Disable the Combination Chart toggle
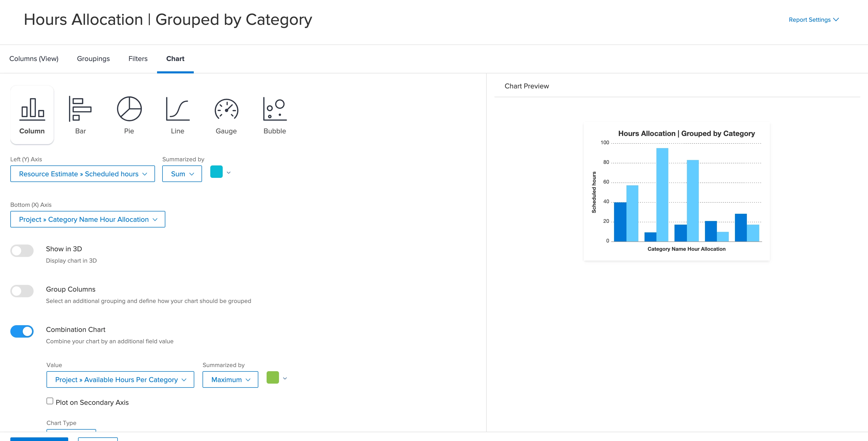This screenshot has height=441, width=868. 22,331
